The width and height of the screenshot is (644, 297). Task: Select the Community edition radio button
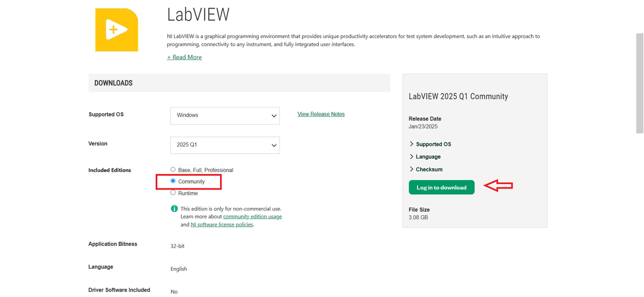pos(173,182)
